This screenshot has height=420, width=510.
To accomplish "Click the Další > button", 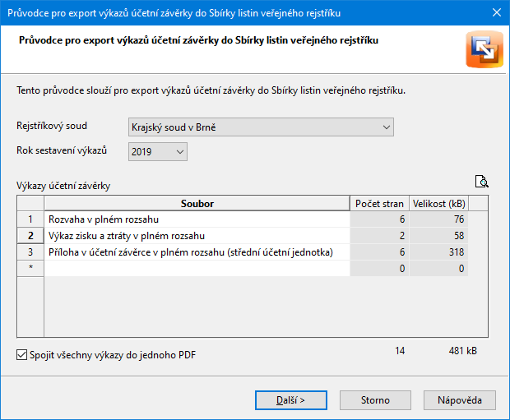I will [x=291, y=400].
